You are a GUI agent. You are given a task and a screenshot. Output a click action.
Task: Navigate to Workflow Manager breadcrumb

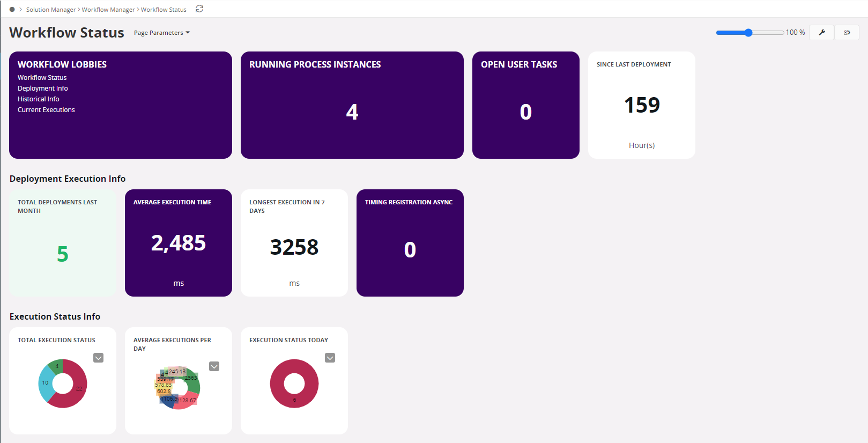[108, 10]
